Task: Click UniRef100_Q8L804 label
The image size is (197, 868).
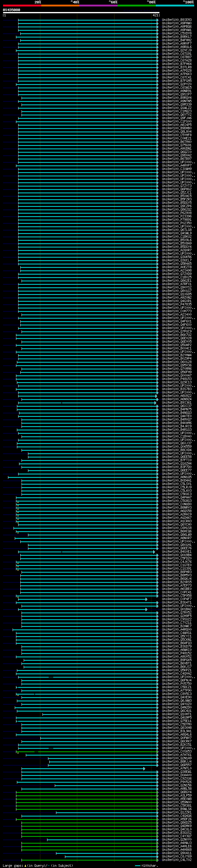Action: [177, 131]
